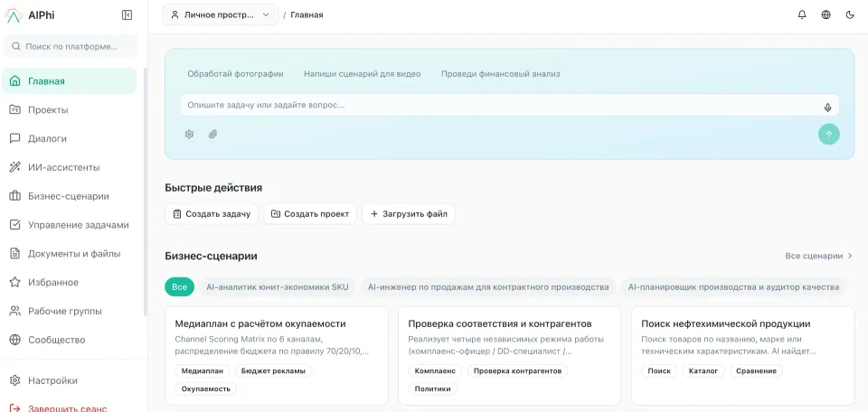Choose Проведи финансовый анализ suggestion
868x412 pixels.
[x=500, y=73]
